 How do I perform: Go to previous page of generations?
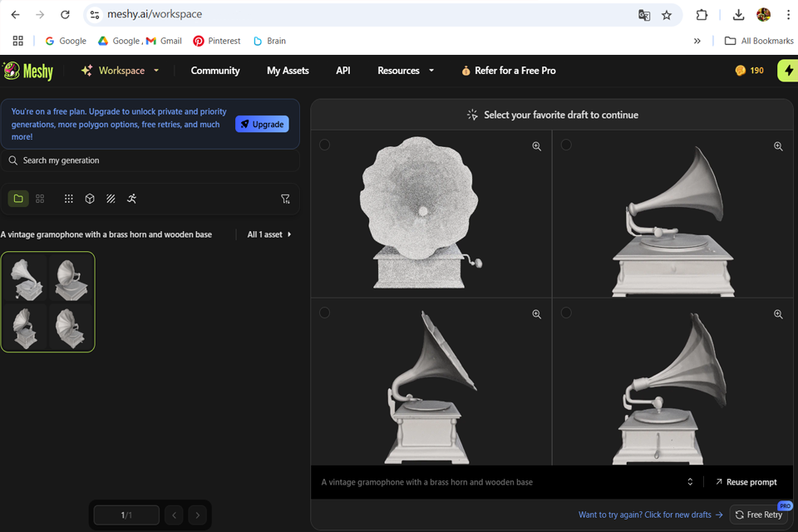174,515
